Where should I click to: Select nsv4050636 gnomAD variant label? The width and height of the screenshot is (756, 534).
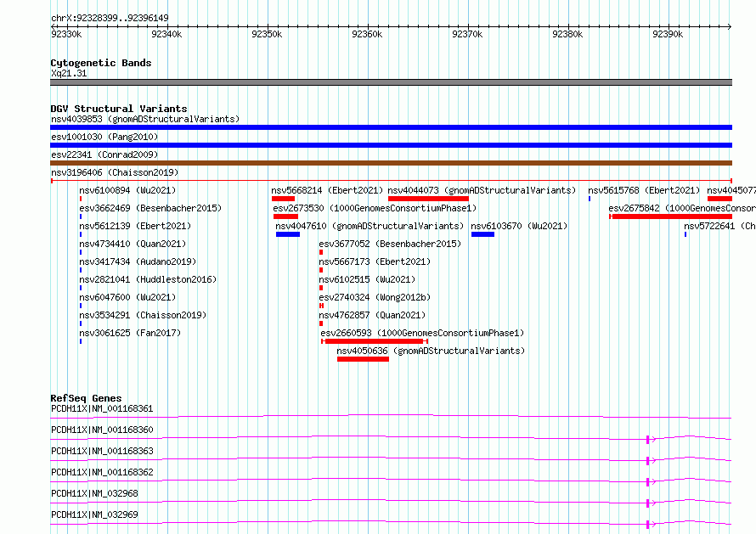pos(431,351)
